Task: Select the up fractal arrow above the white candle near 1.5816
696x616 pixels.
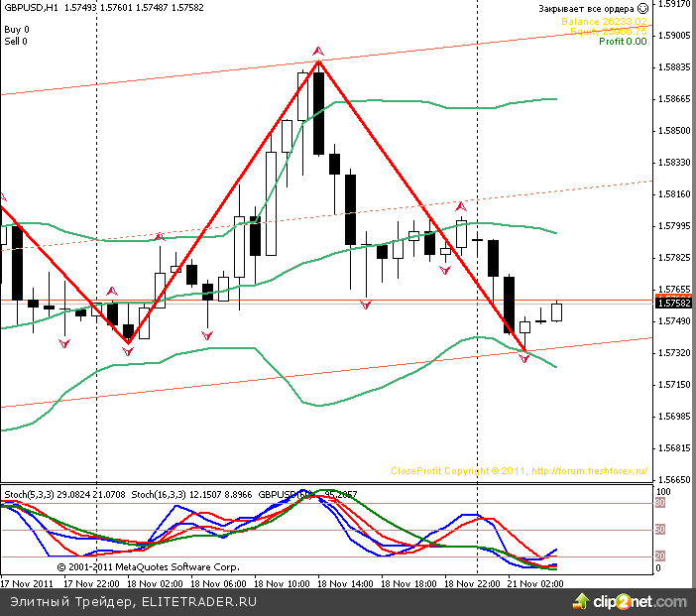Action: tap(461, 205)
